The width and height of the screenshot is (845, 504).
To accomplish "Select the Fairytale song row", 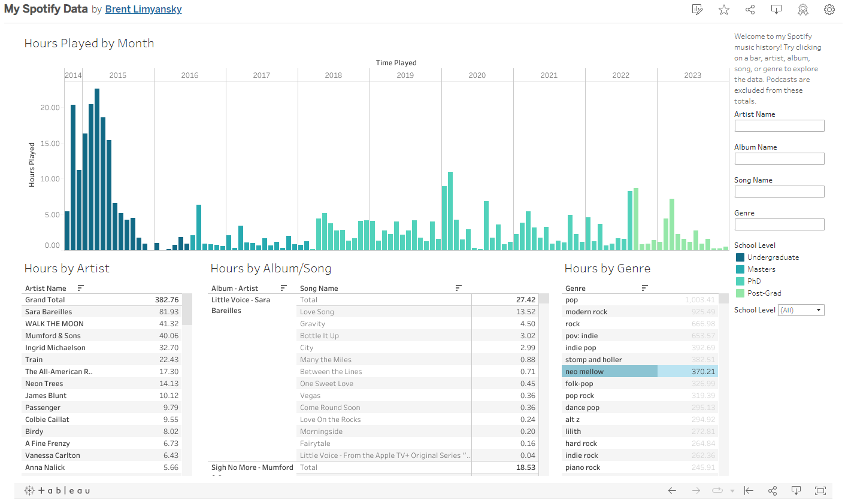I will click(x=418, y=444).
